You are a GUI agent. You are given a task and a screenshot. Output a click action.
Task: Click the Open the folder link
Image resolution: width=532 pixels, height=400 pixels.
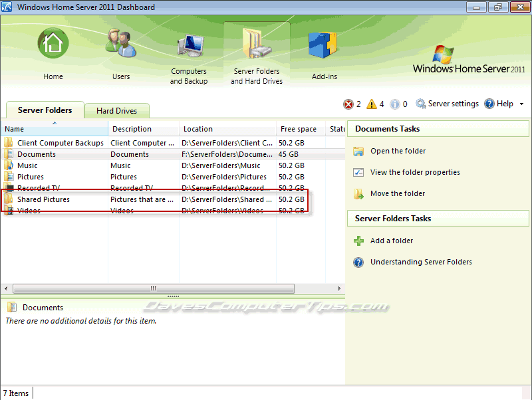click(398, 151)
